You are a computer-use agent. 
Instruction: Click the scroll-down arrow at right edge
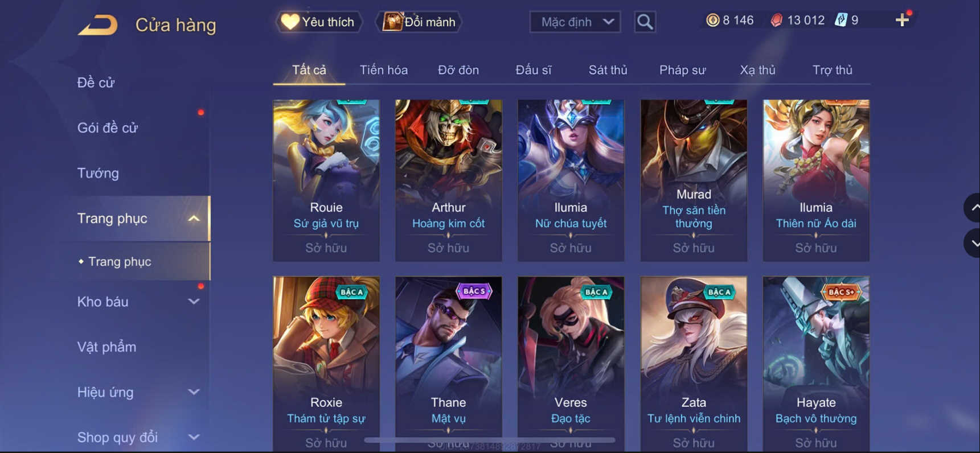click(973, 243)
